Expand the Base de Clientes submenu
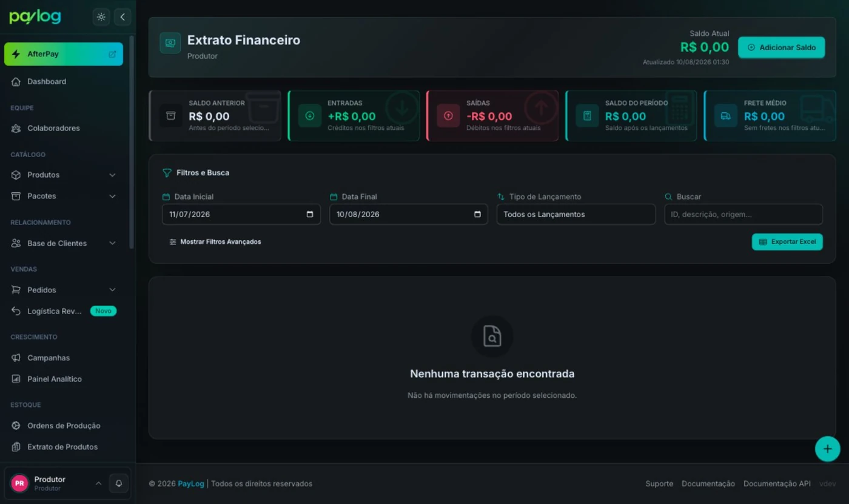The height and width of the screenshot is (504, 849). (112, 243)
